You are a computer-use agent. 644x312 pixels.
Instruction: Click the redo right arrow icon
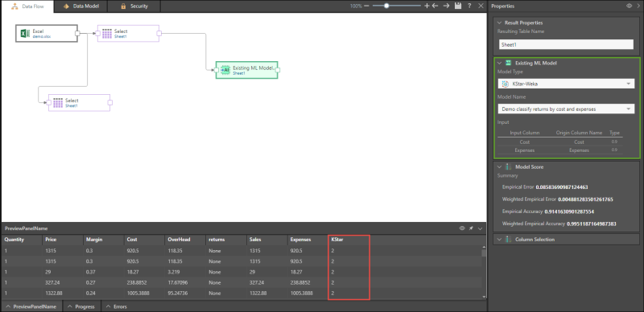447,6
